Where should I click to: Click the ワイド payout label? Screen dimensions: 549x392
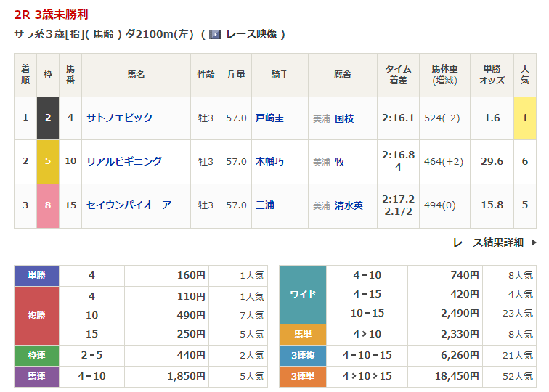click(303, 295)
